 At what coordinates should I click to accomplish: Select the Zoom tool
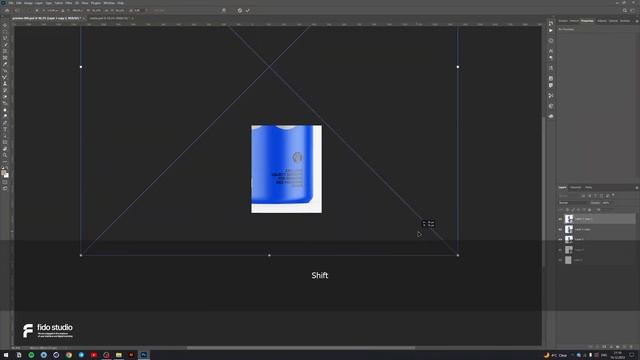click(5, 155)
